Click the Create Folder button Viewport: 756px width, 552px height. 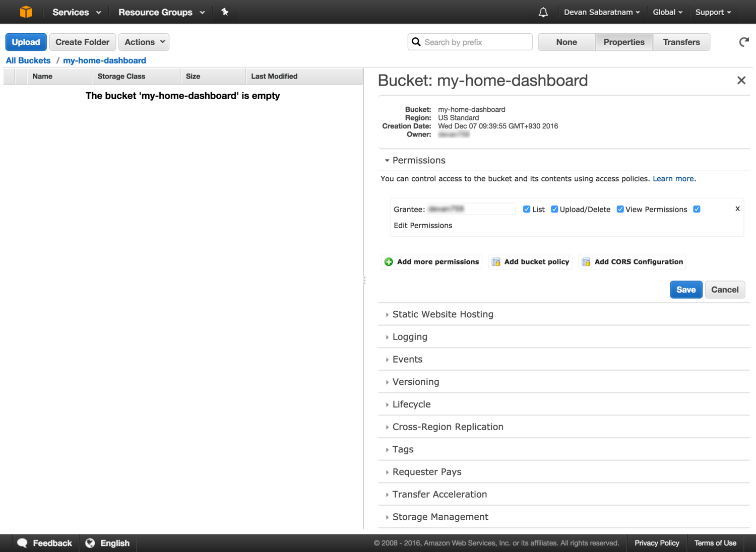(83, 42)
